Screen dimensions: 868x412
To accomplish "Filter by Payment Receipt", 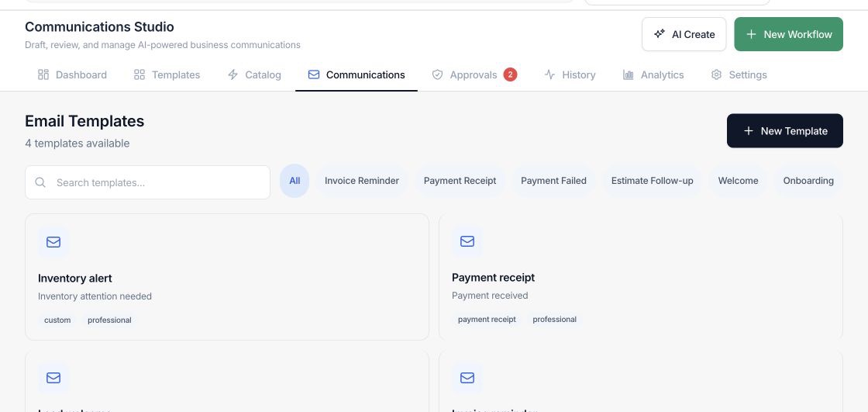I will tap(460, 181).
